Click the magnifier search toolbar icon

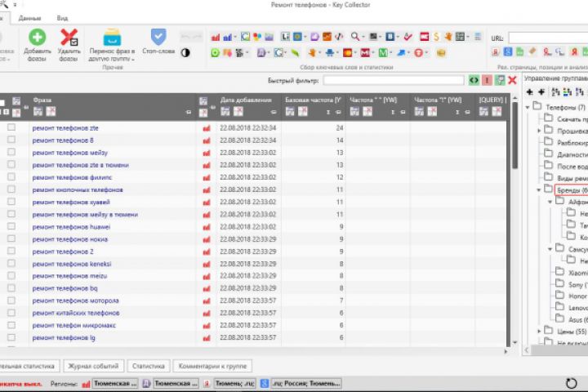[x=354, y=37]
